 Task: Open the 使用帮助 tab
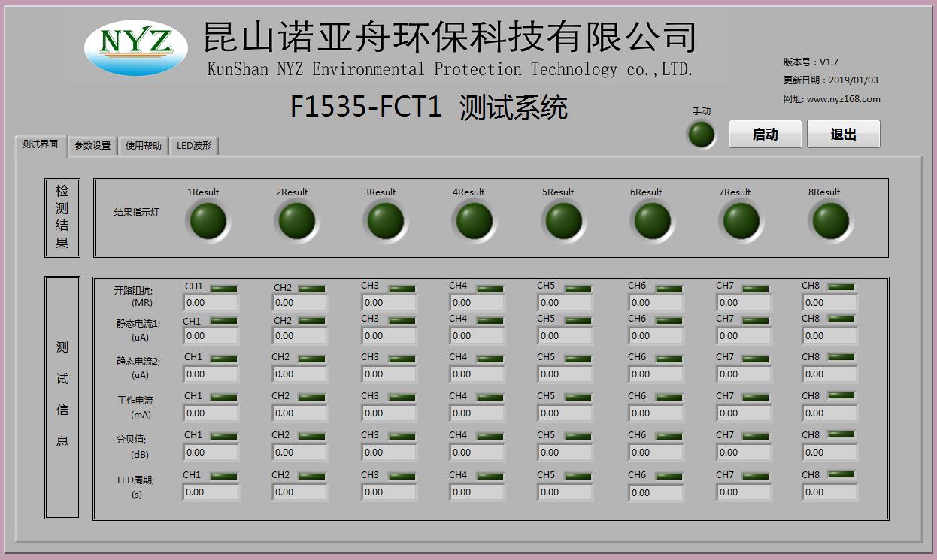click(144, 146)
